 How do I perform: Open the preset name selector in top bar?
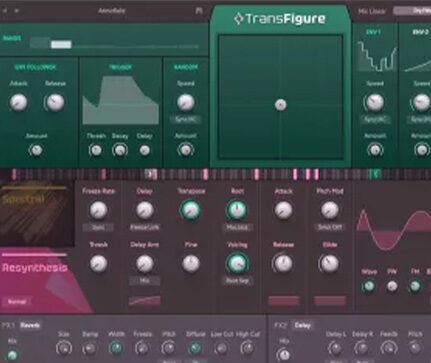click(111, 11)
